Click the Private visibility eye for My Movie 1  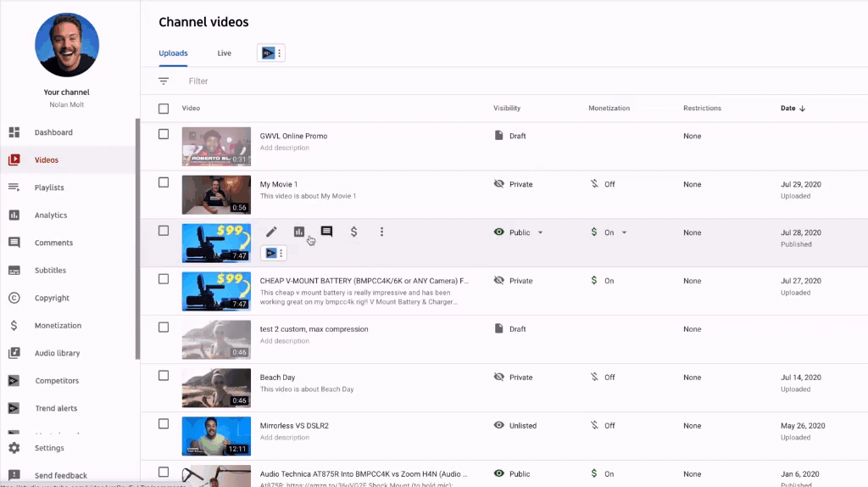point(498,183)
